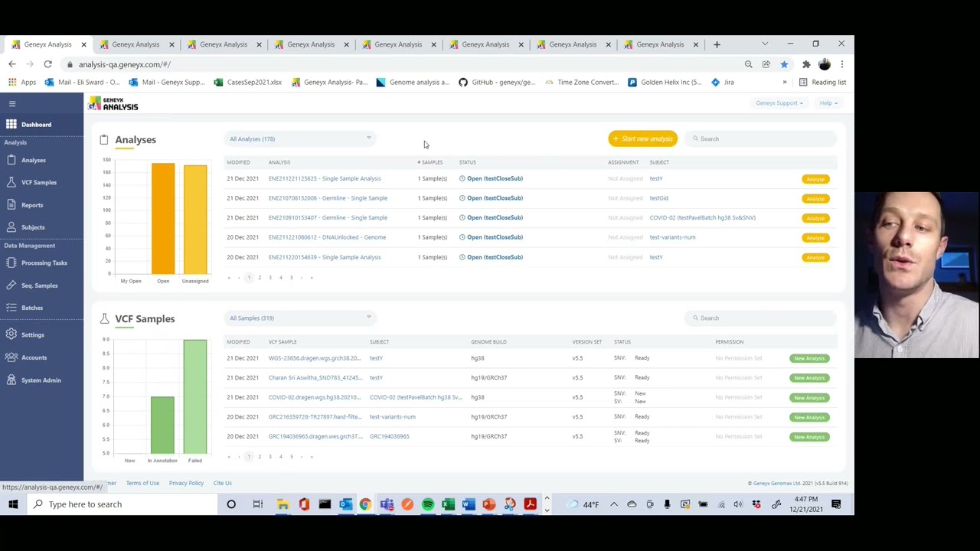
Task: Click the browser address bar
Action: point(406,64)
